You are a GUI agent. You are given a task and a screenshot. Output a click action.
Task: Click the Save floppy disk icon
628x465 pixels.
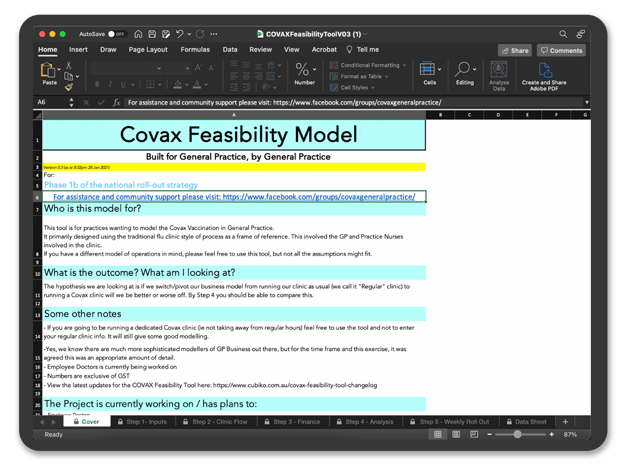152,34
